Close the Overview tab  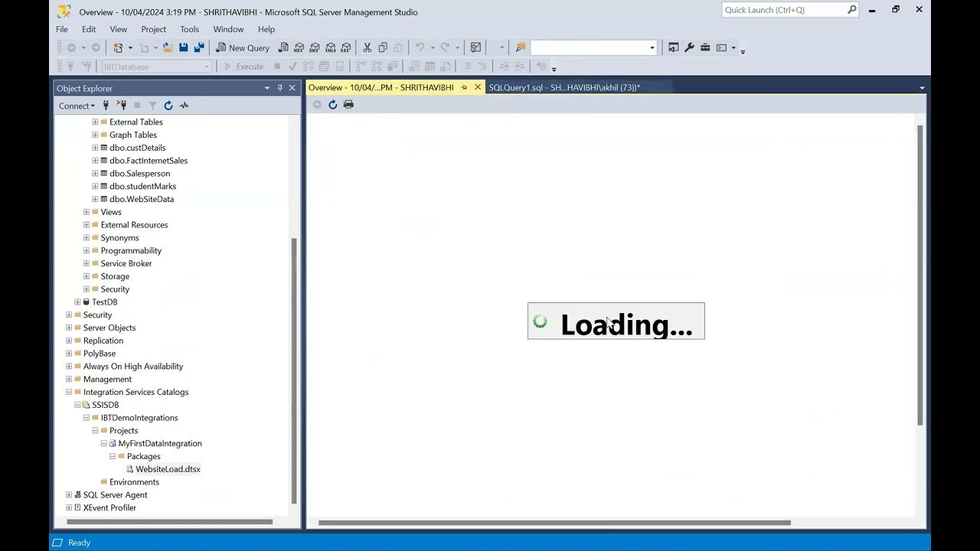point(478,87)
